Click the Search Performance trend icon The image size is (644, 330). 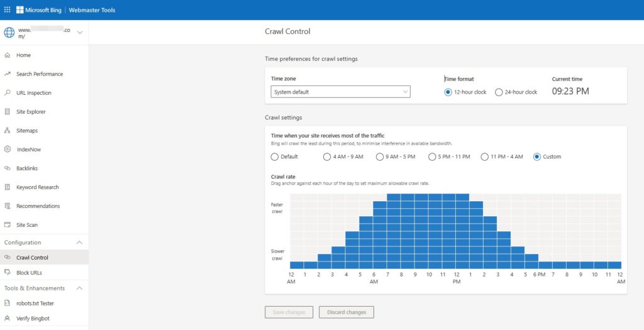coord(8,74)
